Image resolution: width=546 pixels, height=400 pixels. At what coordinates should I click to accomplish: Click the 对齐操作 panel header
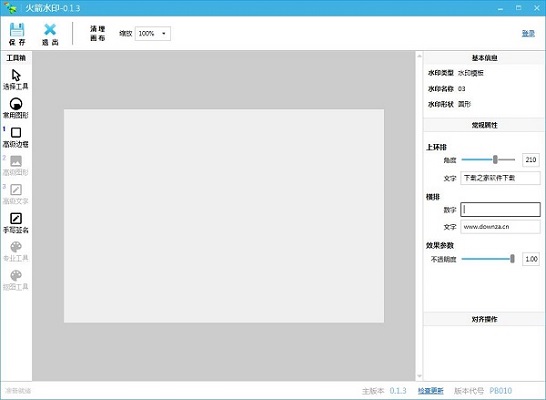(x=484, y=319)
